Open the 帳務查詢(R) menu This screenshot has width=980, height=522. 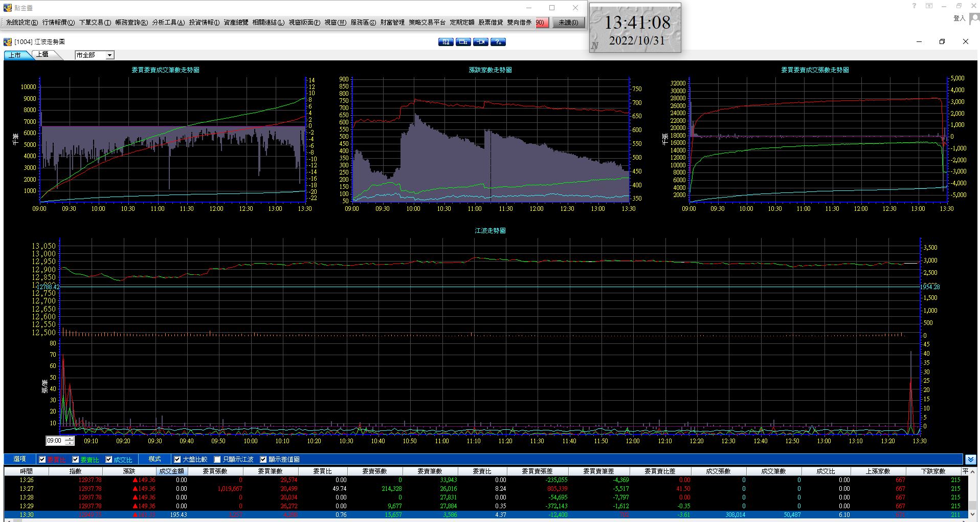click(131, 23)
